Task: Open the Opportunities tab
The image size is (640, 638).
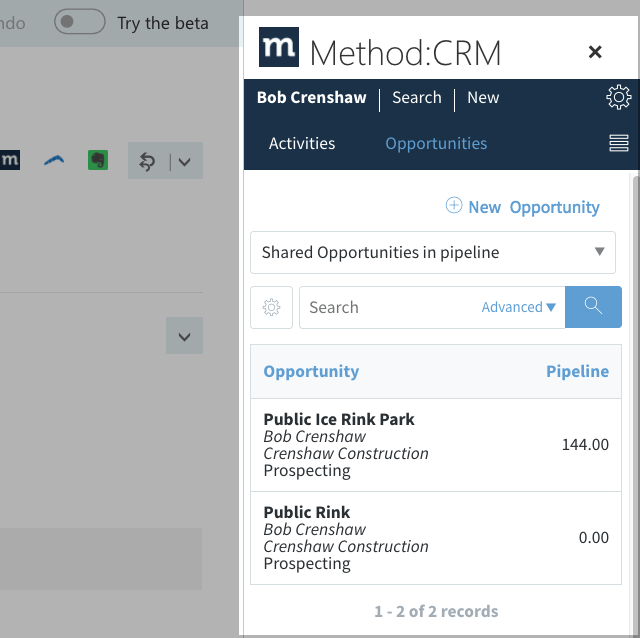Action: coord(436,144)
